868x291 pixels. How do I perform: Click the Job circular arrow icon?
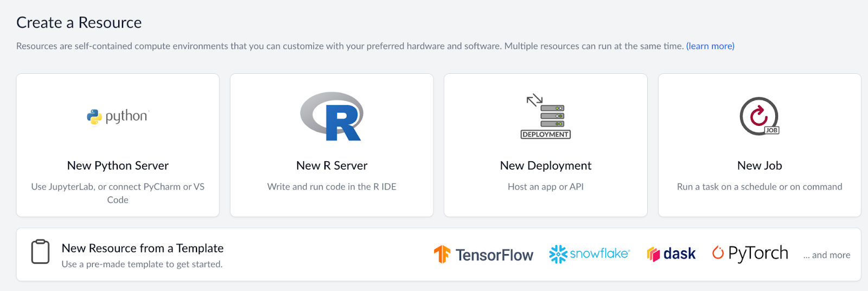click(x=759, y=116)
